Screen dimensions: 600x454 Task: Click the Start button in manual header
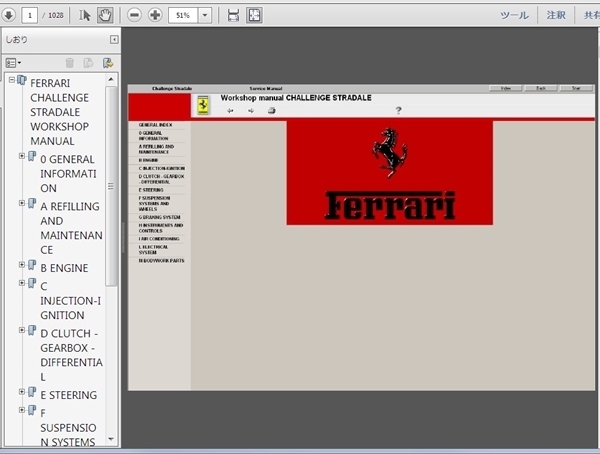576,88
